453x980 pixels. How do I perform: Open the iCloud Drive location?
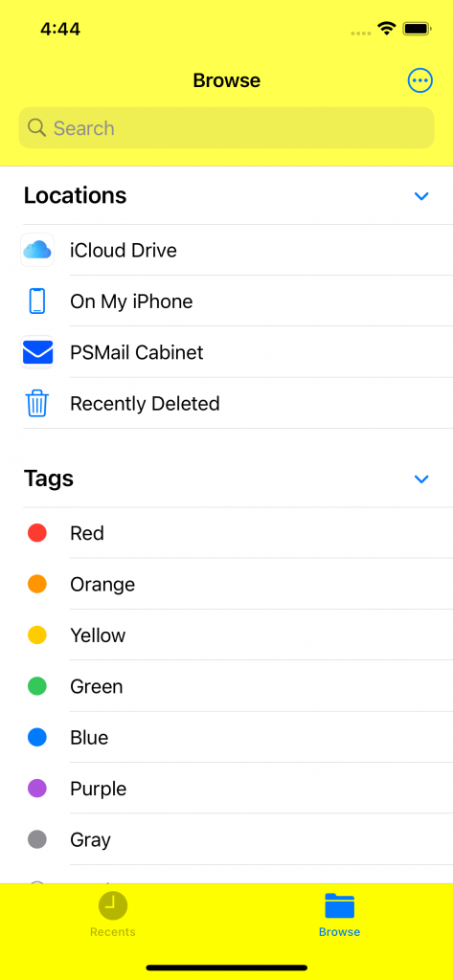pos(238,250)
